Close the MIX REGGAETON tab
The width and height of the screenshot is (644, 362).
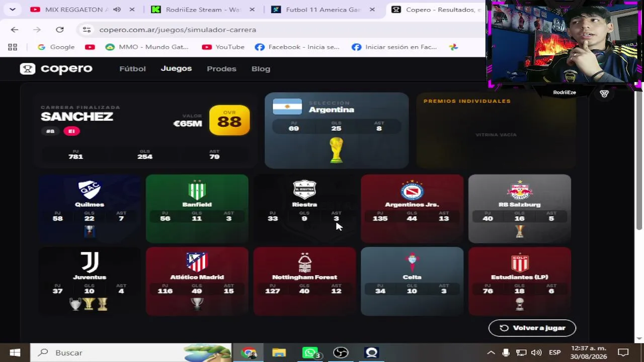coord(132,10)
